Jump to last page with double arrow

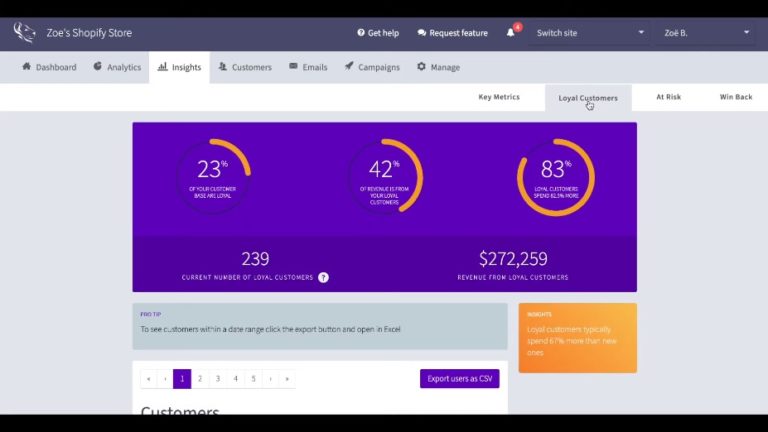coord(288,379)
